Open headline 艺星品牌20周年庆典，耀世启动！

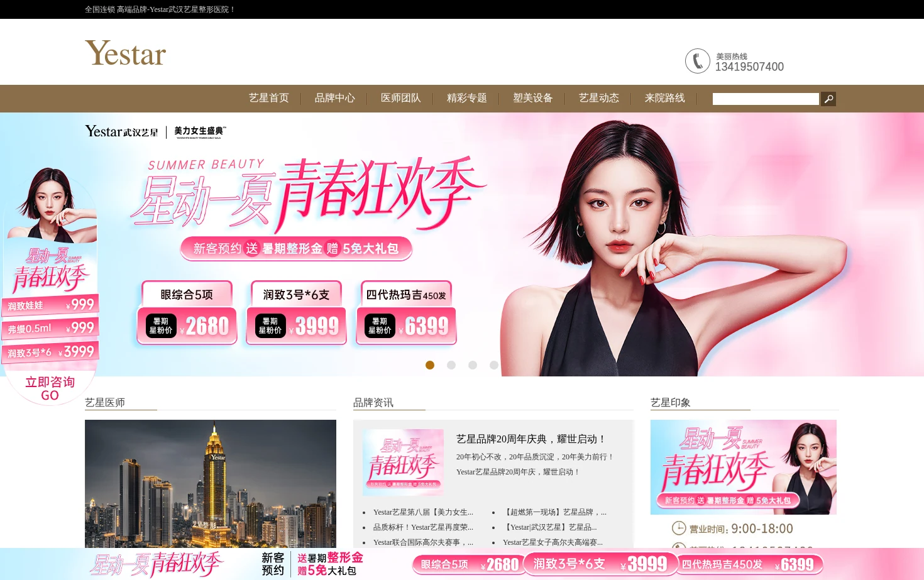532,439
